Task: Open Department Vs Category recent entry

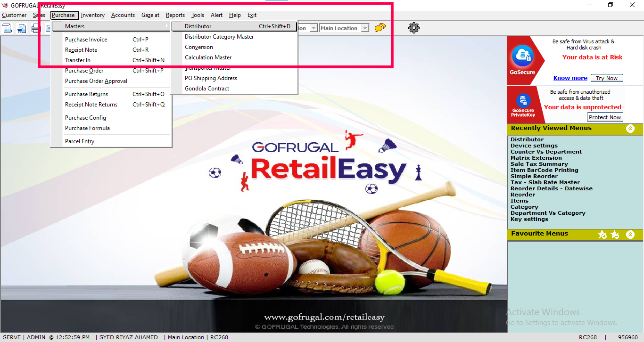Action: [x=548, y=213]
